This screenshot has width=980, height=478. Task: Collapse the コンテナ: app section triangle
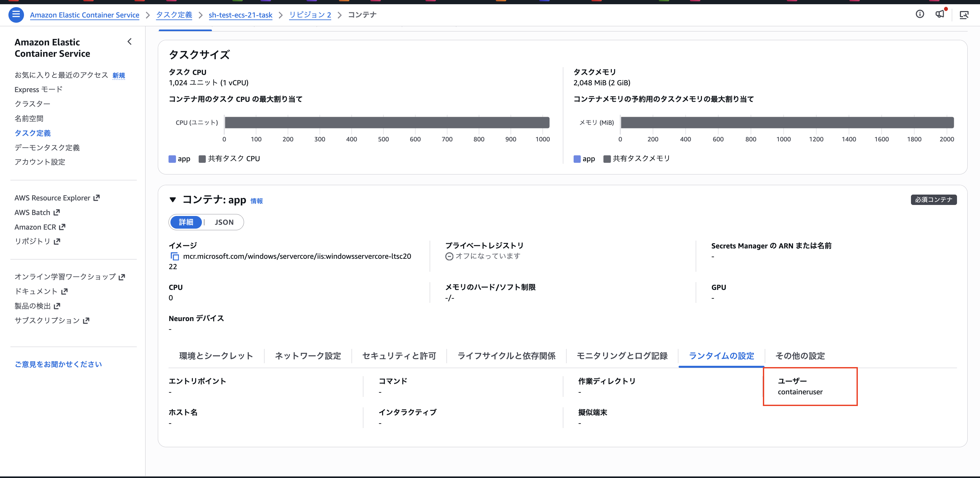[x=173, y=199]
